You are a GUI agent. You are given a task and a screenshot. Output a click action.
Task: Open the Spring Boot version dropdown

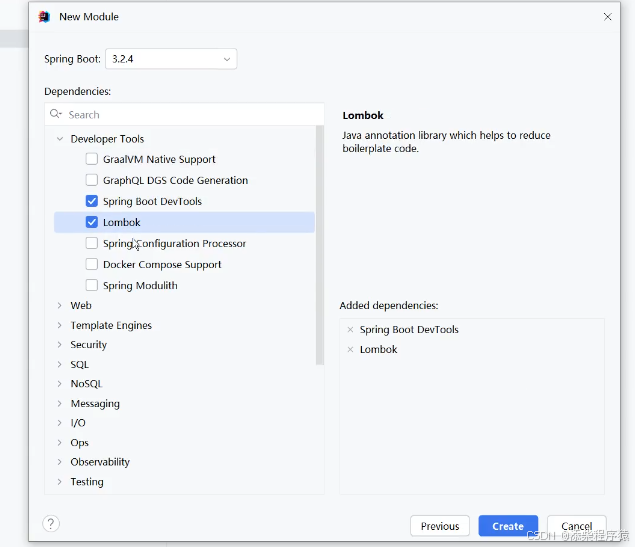pyautogui.click(x=171, y=59)
